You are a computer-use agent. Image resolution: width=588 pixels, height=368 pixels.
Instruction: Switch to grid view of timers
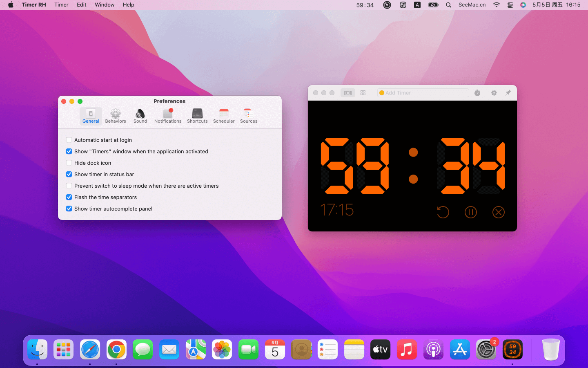tap(363, 93)
